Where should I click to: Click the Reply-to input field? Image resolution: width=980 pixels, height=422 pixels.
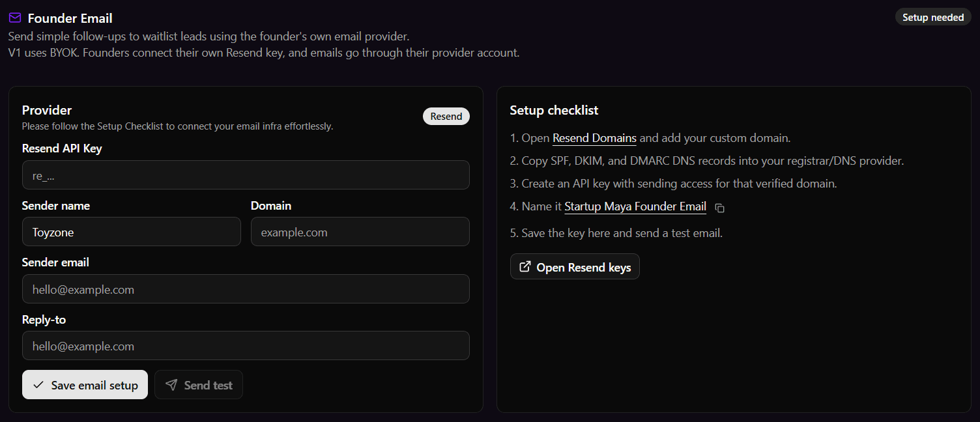pos(246,346)
